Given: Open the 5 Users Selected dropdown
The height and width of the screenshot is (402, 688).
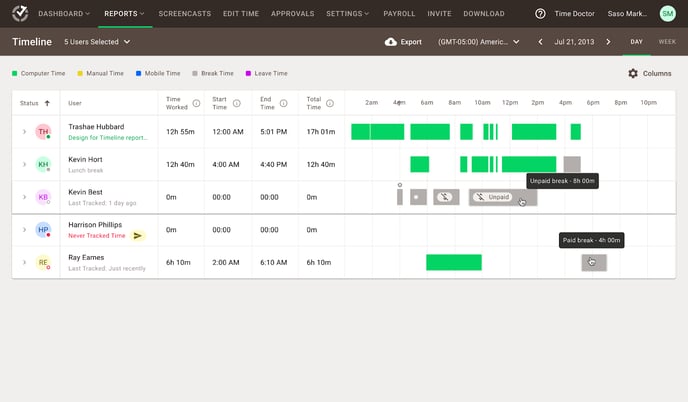Looking at the screenshot, I should pos(97,42).
